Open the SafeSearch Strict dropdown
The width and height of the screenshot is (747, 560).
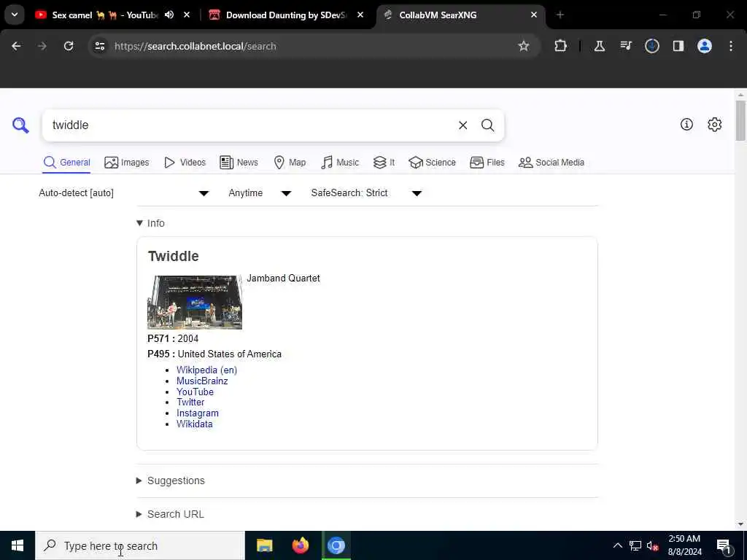pyautogui.click(x=366, y=192)
